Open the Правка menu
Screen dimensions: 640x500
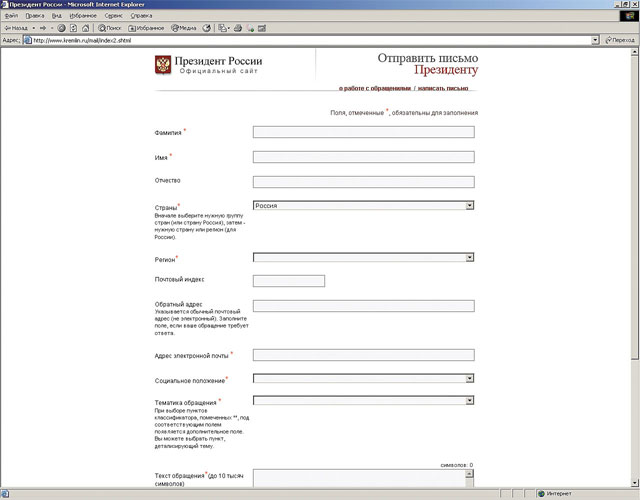point(35,16)
